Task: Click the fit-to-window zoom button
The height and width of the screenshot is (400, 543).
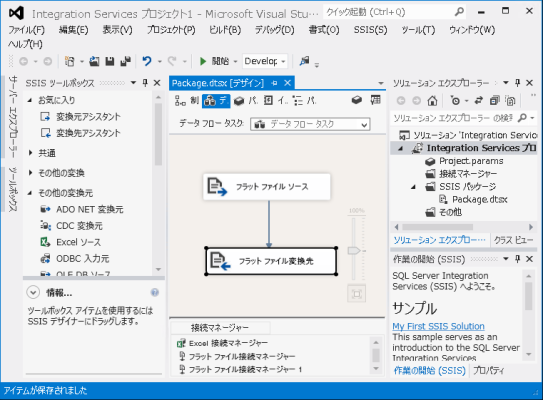Action: pyautogui.click(x=357, y=294)
